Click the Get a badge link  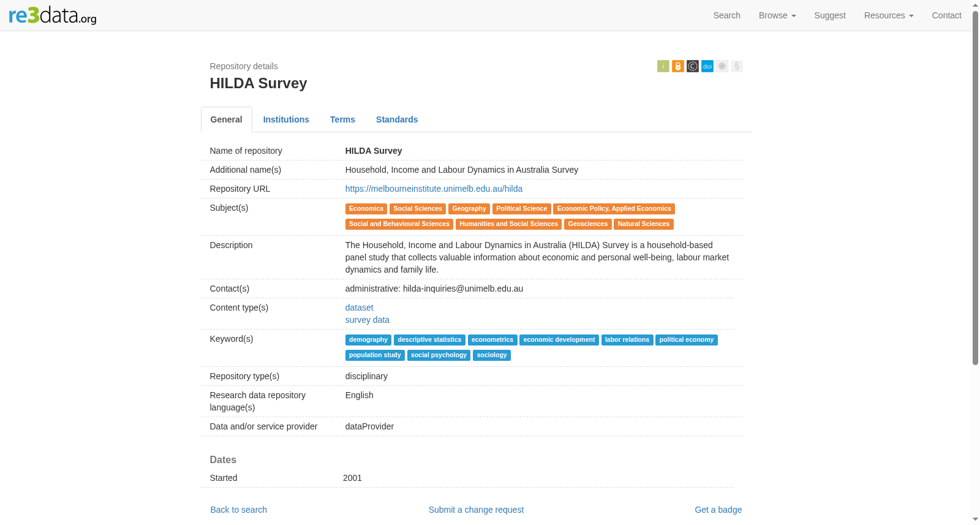718,510
